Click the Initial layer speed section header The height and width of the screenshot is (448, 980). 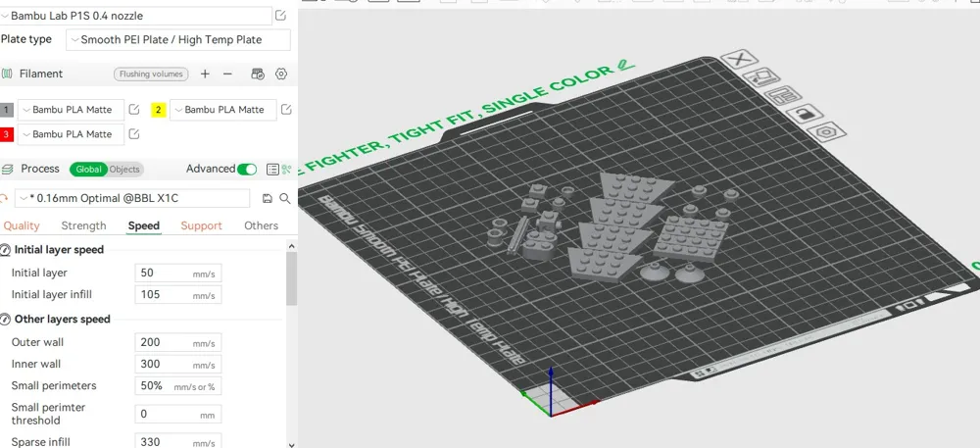point(59,250)
